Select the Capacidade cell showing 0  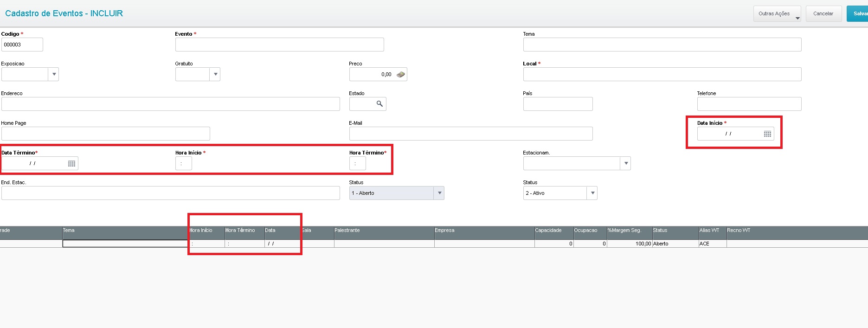point(554,244)
